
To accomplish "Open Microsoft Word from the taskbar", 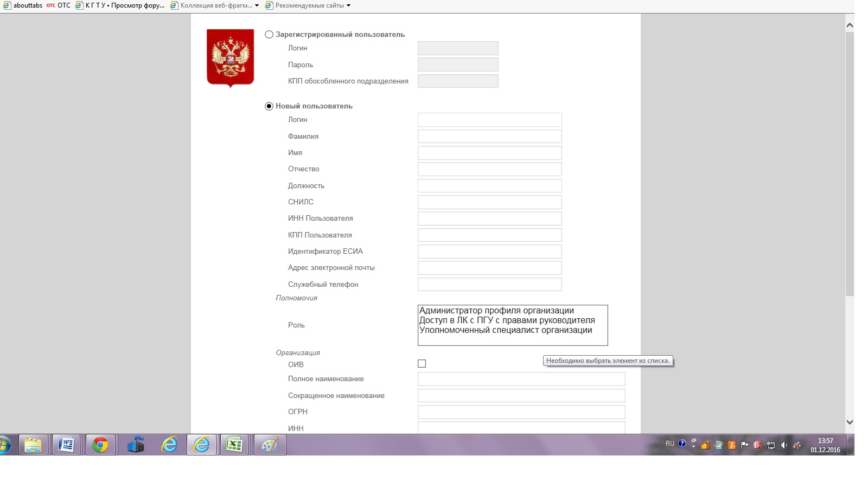I will click(x=66, y=445).
